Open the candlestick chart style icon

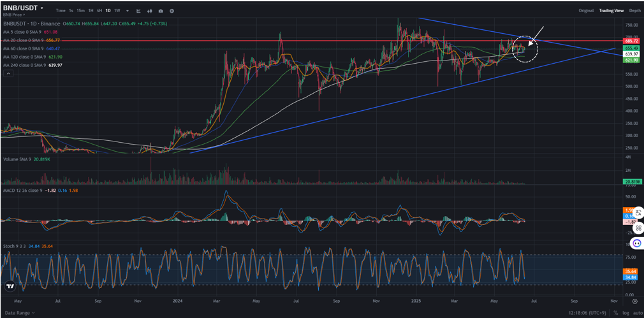pyautogui.click(x=150, y=11)
